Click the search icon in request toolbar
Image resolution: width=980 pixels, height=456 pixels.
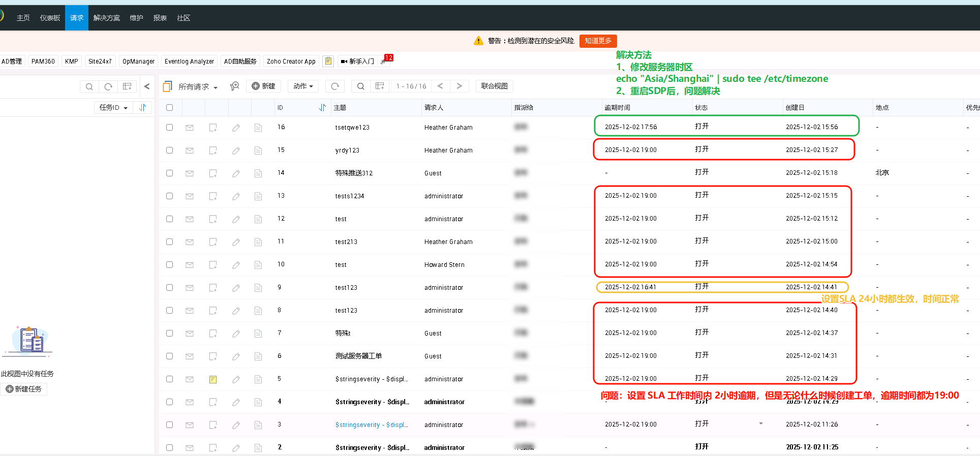click(x=360, y=86)
